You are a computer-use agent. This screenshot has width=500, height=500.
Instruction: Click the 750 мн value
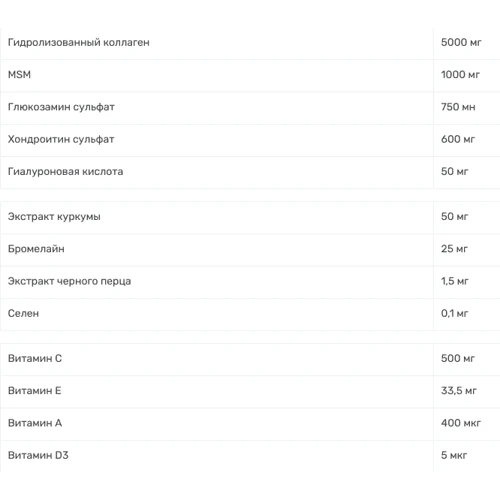pyautogui.click(x=458, y=107)
